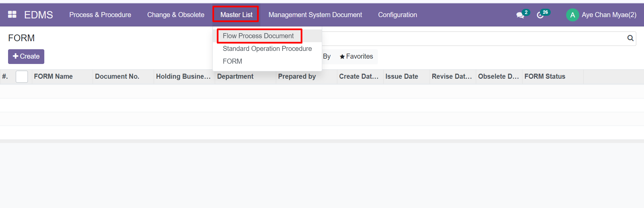Open the Process & Procedure menu

[100, 15]
